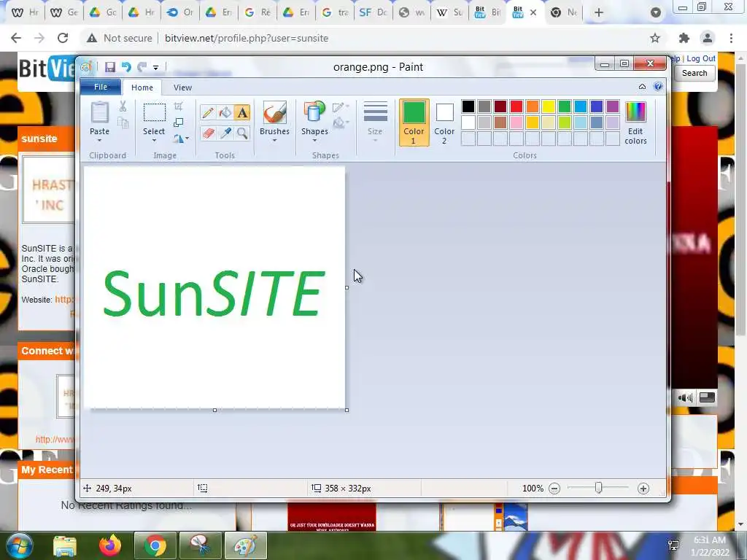Open the Rotate or flip dropdown

click(x=181, y=139)
